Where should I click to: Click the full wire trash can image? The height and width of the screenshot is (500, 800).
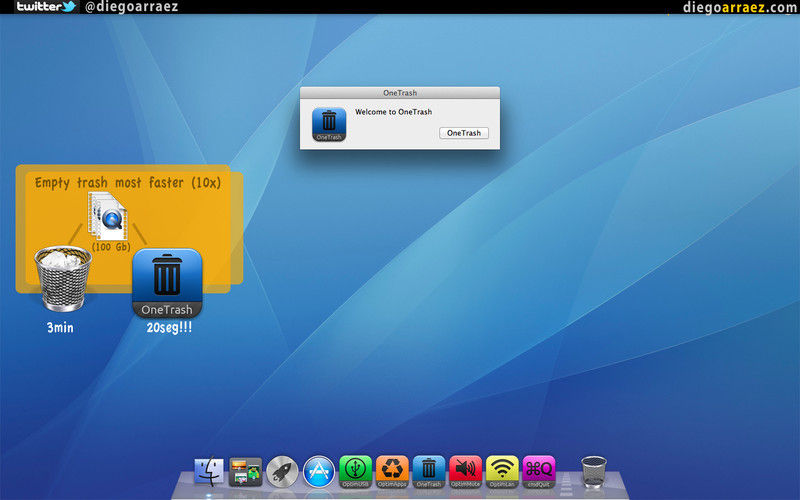click(x=63, y=278)
